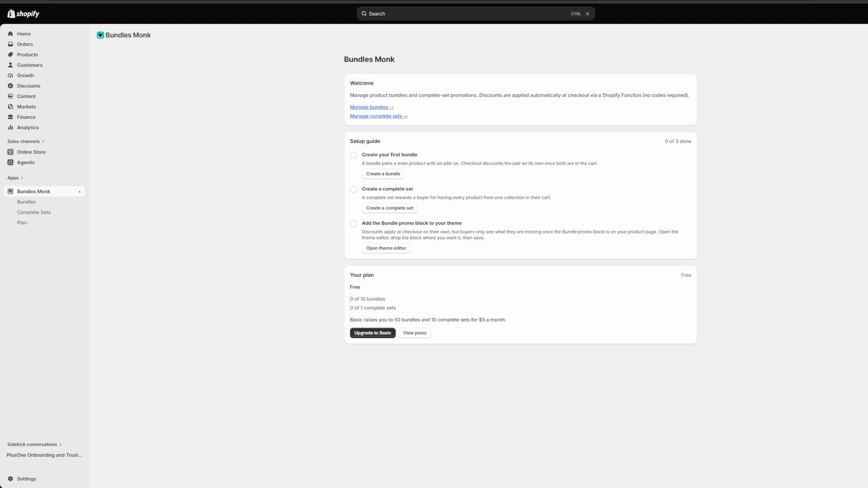Click the search magnifier icon
This screenshot has width=868, height=488.
pyautogui.click(x=364, y=14)
